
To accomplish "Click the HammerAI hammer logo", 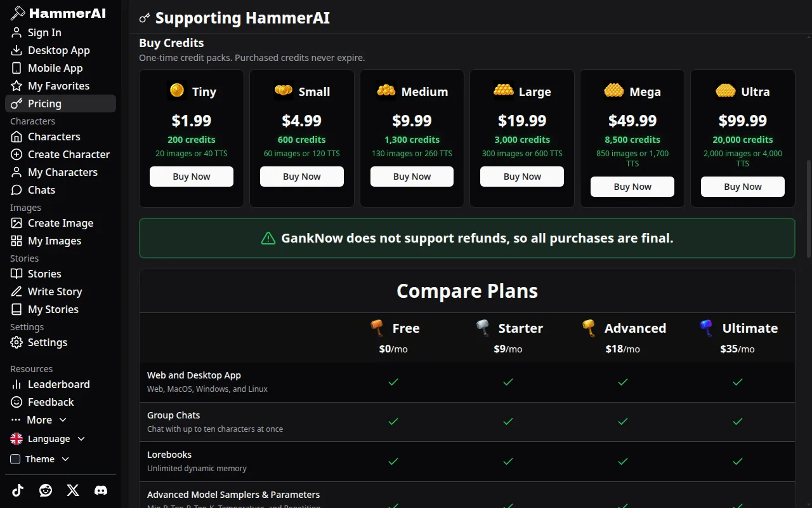I will click(18, 13).
